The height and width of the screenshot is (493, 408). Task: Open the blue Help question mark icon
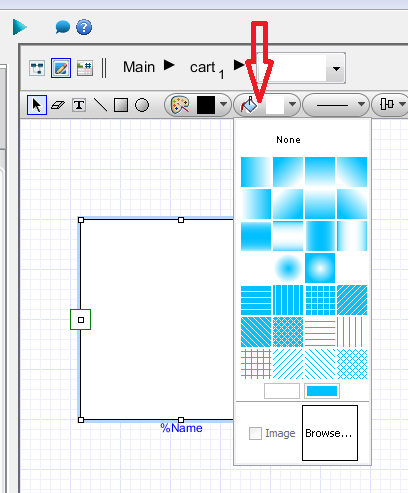click(84, 27)
